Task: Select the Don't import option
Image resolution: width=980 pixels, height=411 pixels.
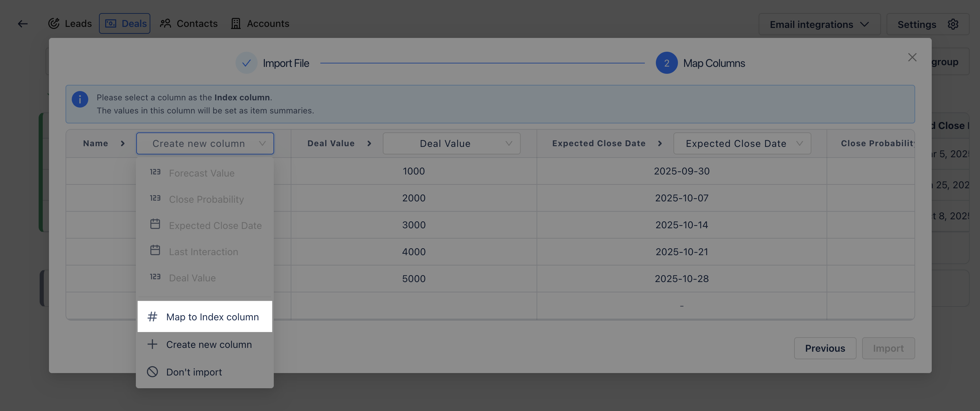Action: coord(194,372)
